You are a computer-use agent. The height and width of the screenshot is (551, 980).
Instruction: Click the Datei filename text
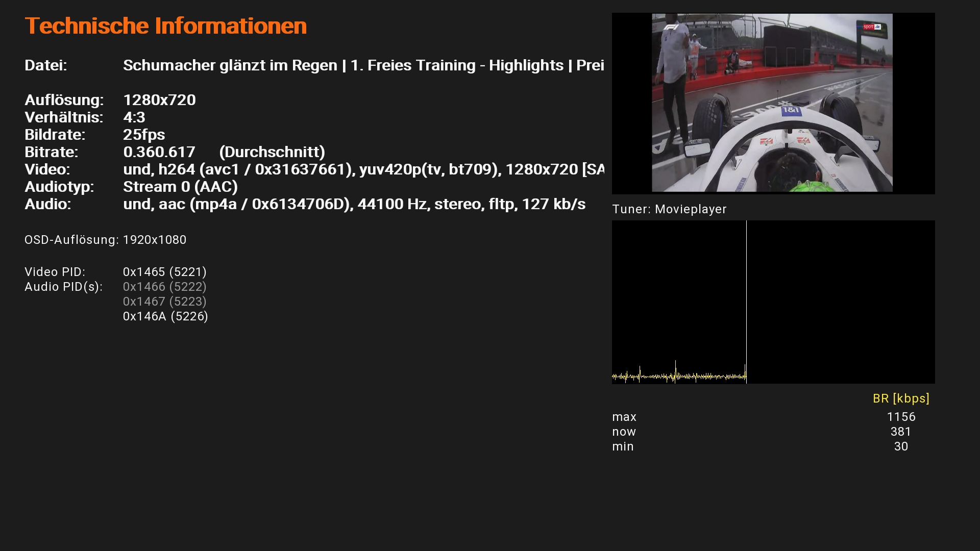[x=363, y=65]
